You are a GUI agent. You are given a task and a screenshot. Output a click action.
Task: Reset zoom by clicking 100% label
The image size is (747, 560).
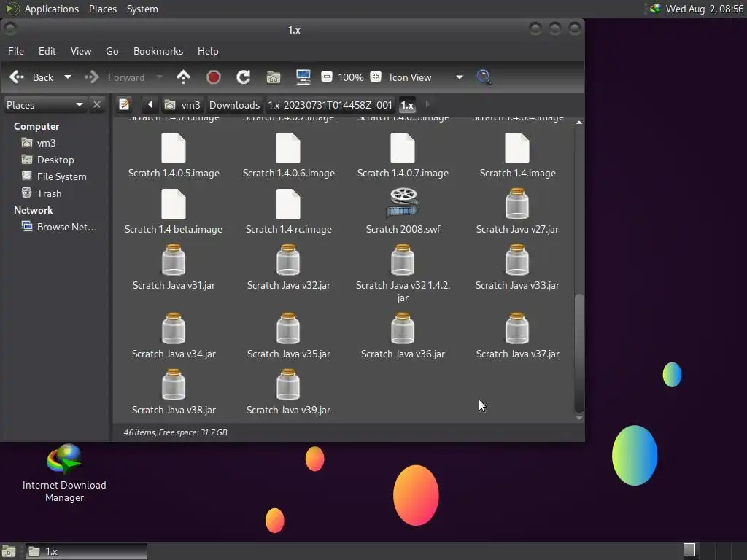[x=351, y=77]
